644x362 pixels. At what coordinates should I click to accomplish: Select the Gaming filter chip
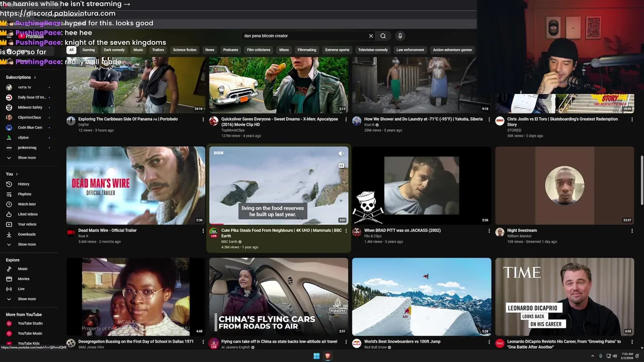pos(89,50)
